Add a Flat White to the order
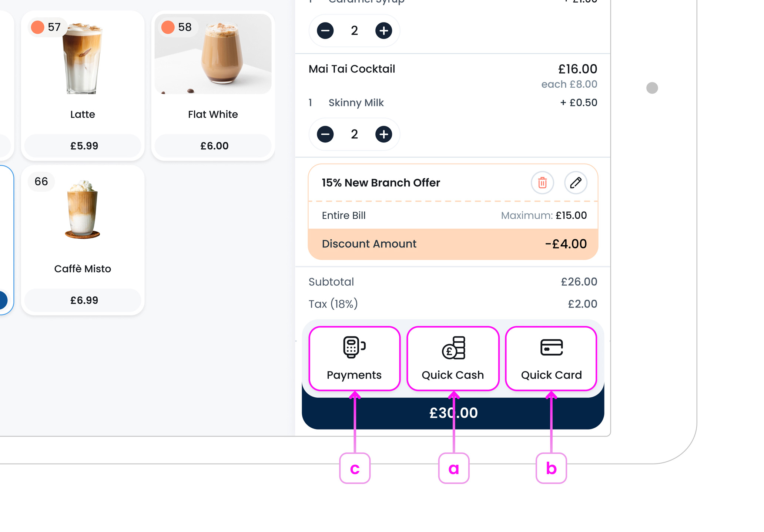The width and height of the screenshot is (764, 532). pyautogui.click(x=212, y=85)
